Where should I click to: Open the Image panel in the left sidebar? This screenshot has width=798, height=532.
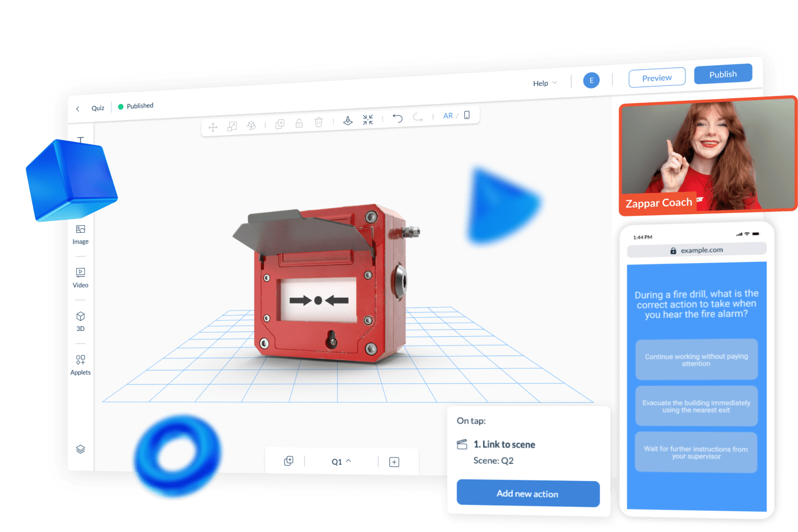tap(80, 234)
